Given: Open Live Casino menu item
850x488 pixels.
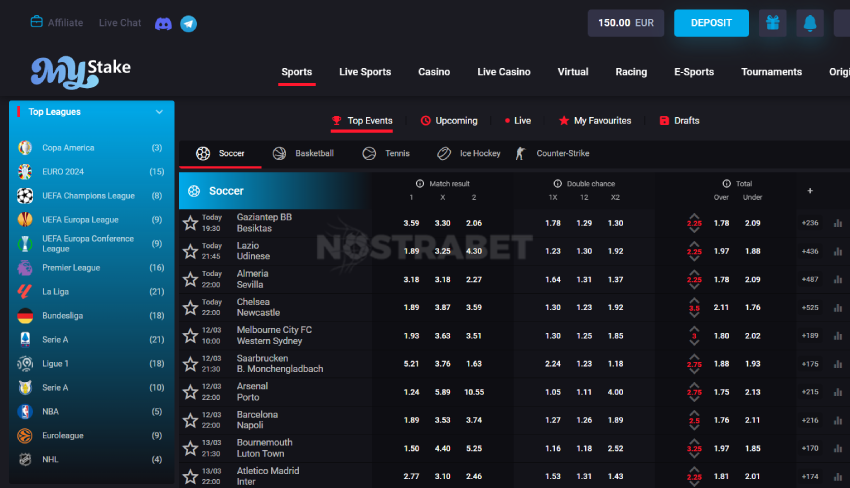Looking at the screenshot, I should coord(504,72).
